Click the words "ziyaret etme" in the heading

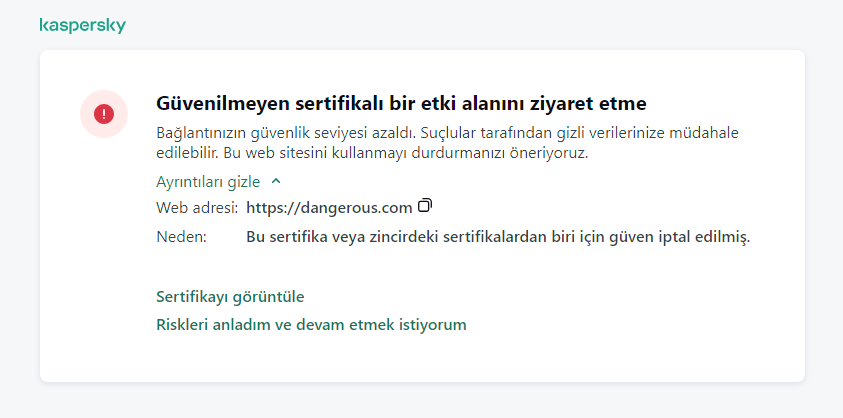pyautogui.click(x=594, y=103)
